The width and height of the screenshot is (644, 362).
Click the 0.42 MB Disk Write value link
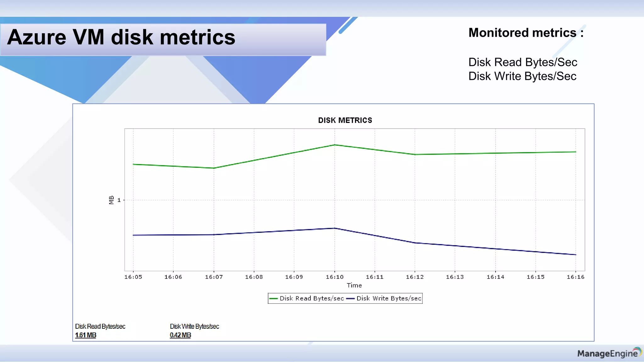[180, 335]
